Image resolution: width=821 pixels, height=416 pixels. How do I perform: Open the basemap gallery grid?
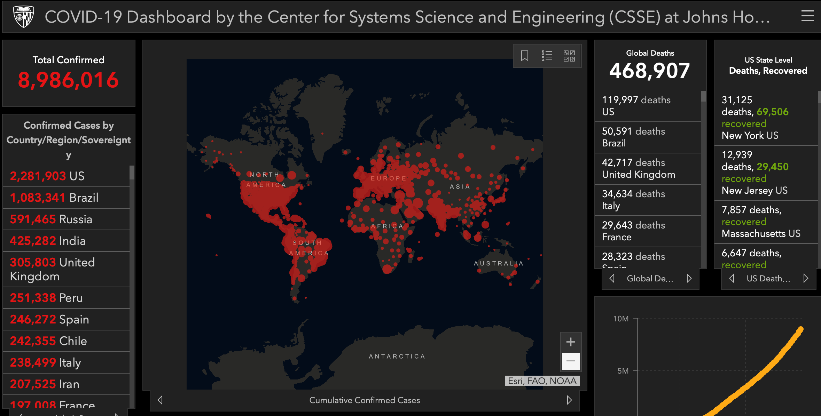pyautogui.click(x=569, y=55)
